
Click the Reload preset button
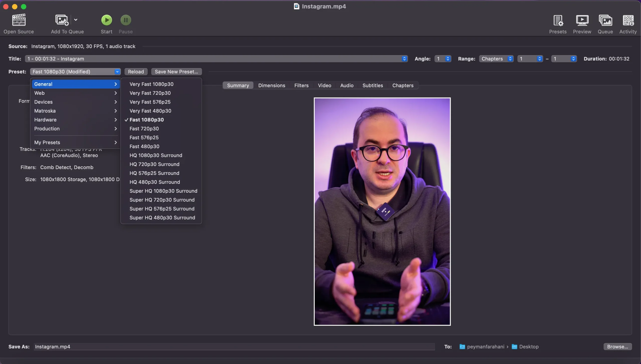point(136,72)
